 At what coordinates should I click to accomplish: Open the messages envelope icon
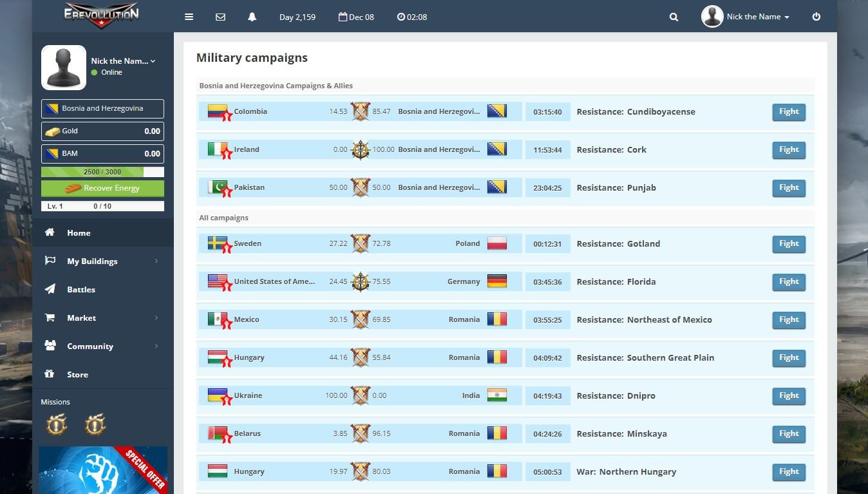point(220,17)
